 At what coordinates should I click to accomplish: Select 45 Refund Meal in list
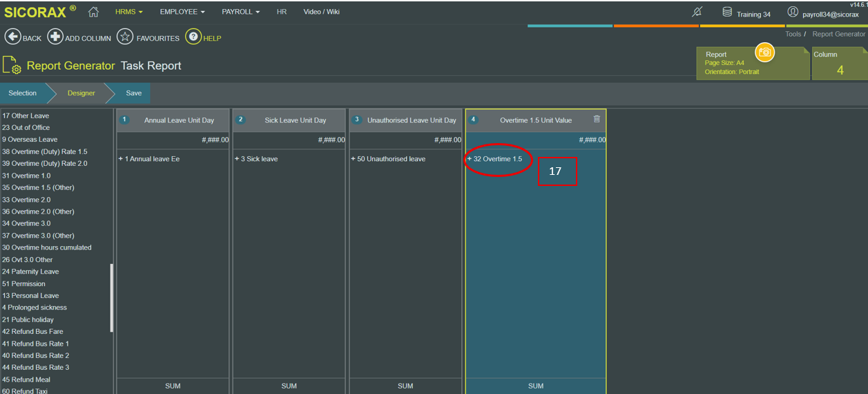26,379
